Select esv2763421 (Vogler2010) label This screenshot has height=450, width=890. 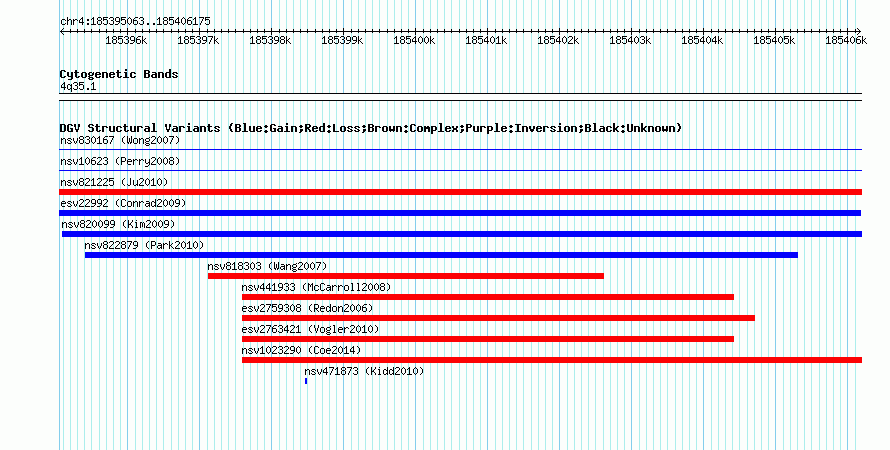pos(310,329)
